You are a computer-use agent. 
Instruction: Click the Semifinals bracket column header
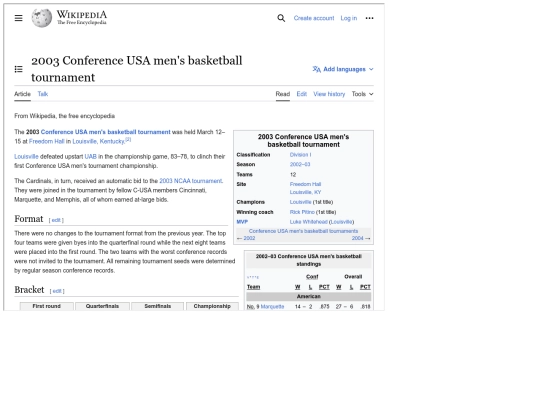tap(158, 306)
